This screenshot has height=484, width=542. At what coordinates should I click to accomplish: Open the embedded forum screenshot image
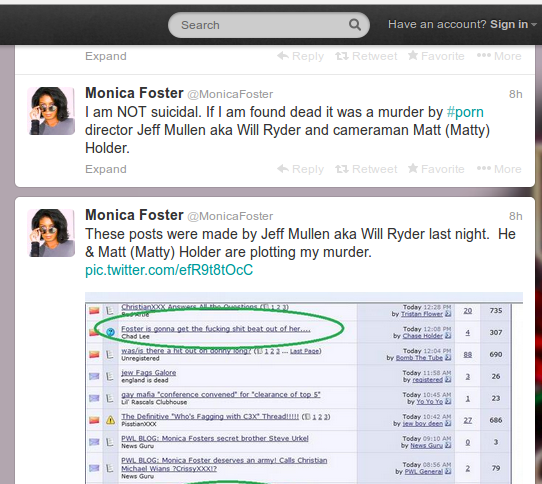click(x=304, y=388)
